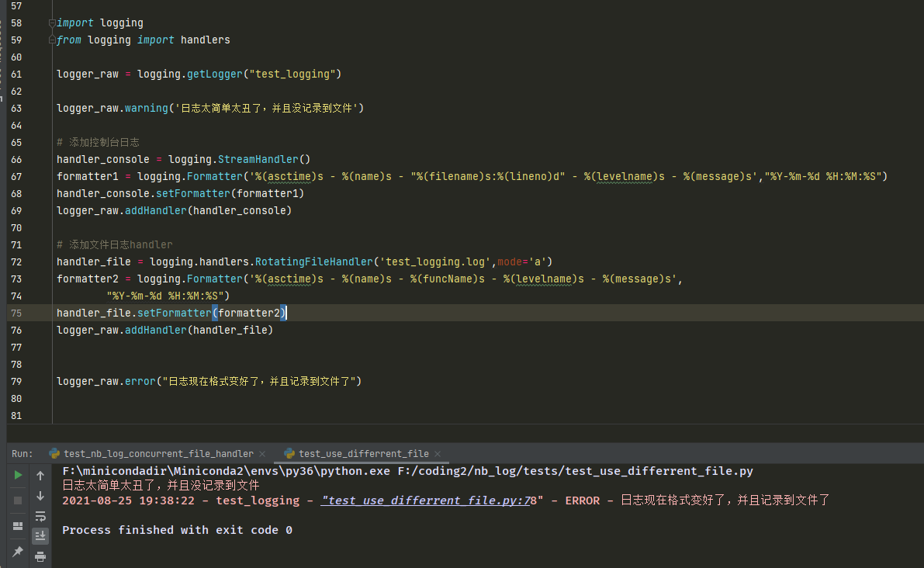924x568 pixels.
Task: Click the fold marker on line 59
Action: (x=52, y=40)
